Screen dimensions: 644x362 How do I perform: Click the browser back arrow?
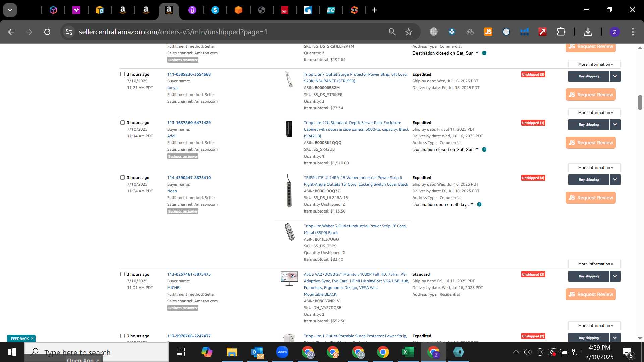click(x=11, y=32)
